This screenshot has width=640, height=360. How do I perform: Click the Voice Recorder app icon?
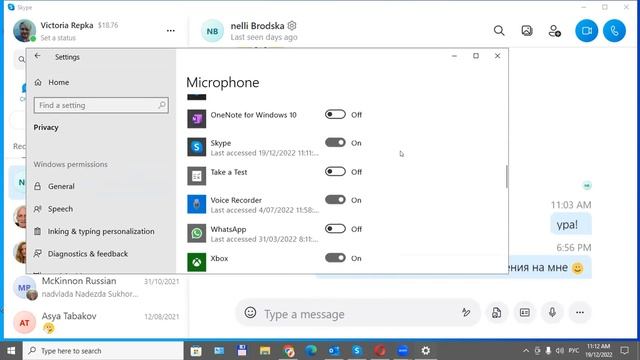(196, 204)
